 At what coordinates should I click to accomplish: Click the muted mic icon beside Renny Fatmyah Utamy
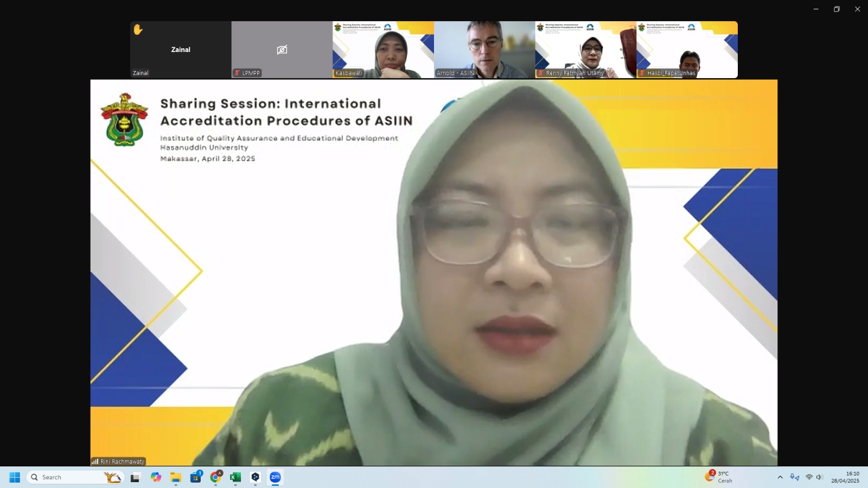541,73
